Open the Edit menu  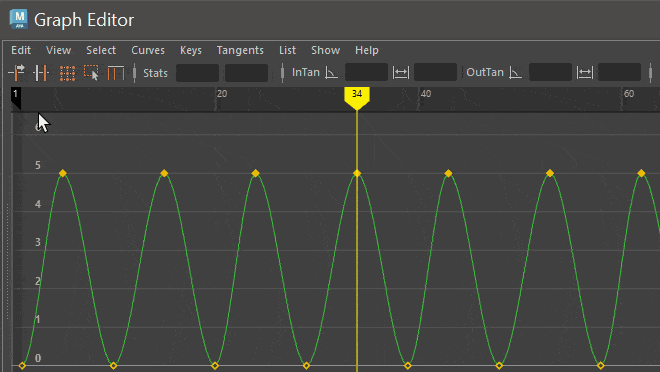(21, 50)
